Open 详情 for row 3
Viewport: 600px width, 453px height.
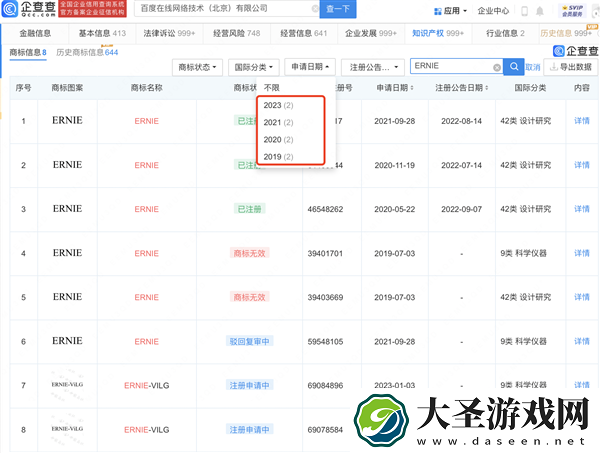582,209
